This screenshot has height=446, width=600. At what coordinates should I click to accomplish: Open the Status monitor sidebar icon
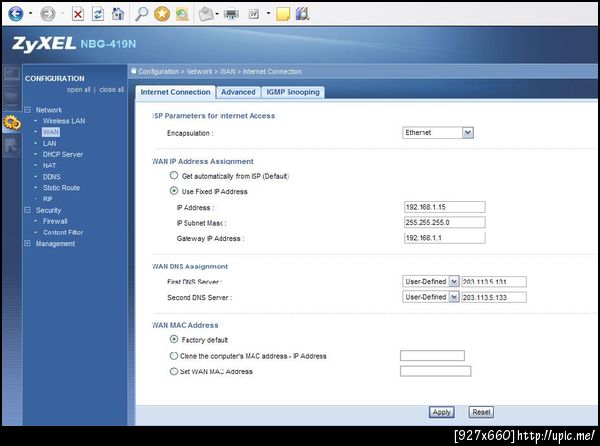click(11, 73)
